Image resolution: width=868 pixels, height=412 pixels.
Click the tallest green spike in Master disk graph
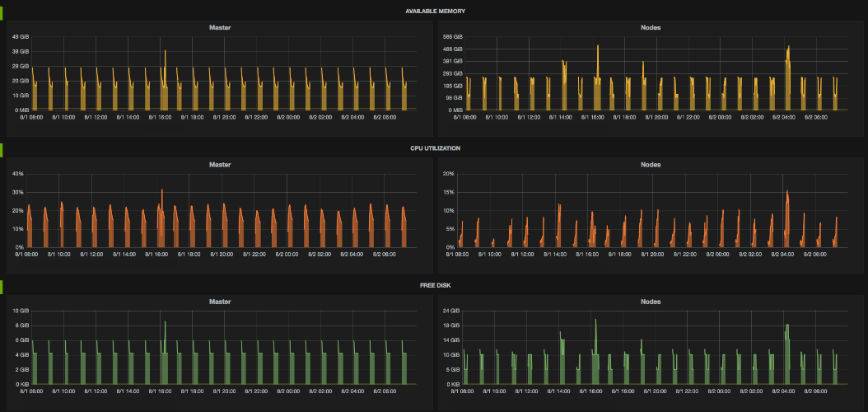coord(166,323)
